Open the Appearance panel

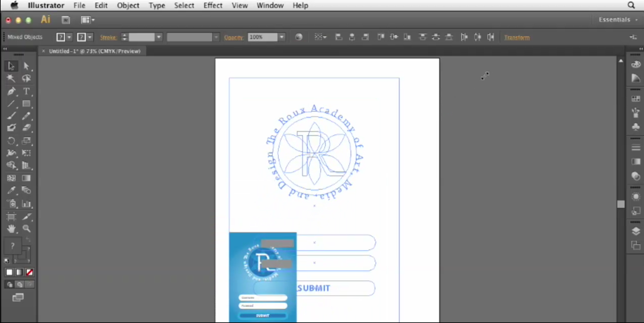point(635,197)
